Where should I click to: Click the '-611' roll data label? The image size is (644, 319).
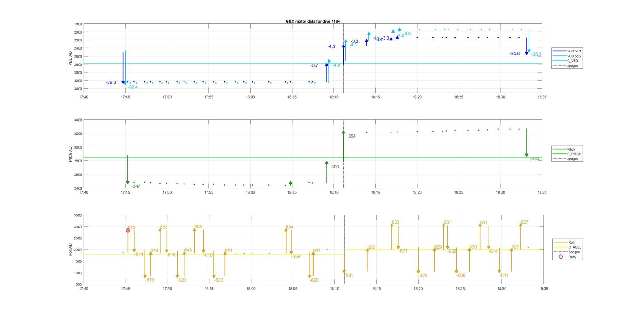pyautogui.click(x=504, y=276)
